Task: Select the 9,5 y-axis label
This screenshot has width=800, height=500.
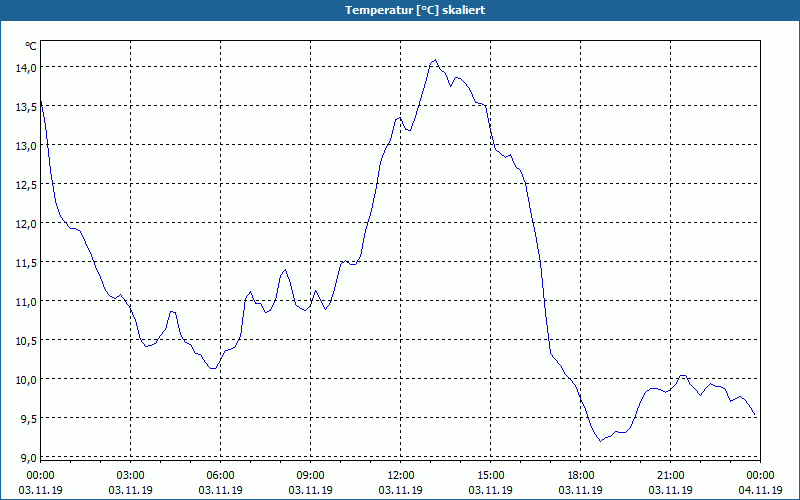Action: coord(28,419)
